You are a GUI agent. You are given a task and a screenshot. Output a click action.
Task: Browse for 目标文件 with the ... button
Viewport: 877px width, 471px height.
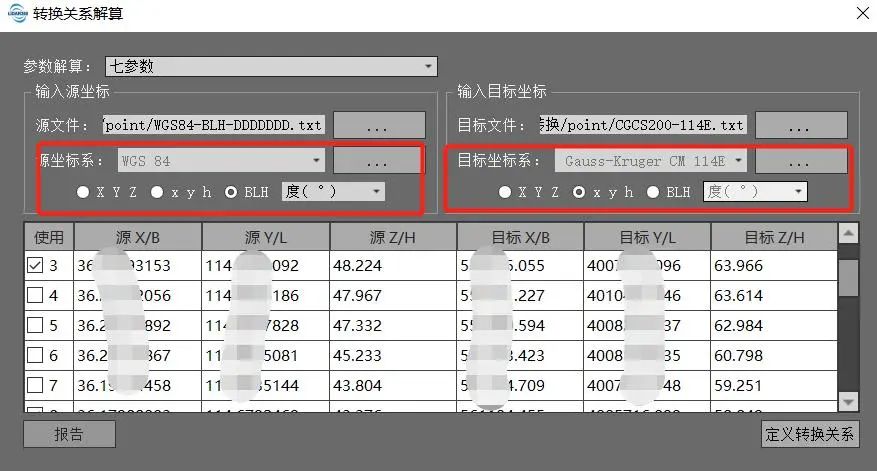pos(801,125)
